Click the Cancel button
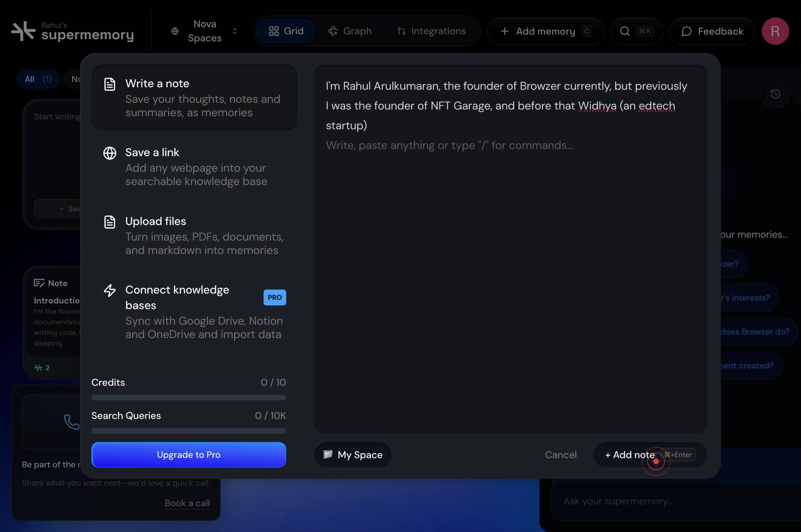The image size is (801, 532). [561, 455]
